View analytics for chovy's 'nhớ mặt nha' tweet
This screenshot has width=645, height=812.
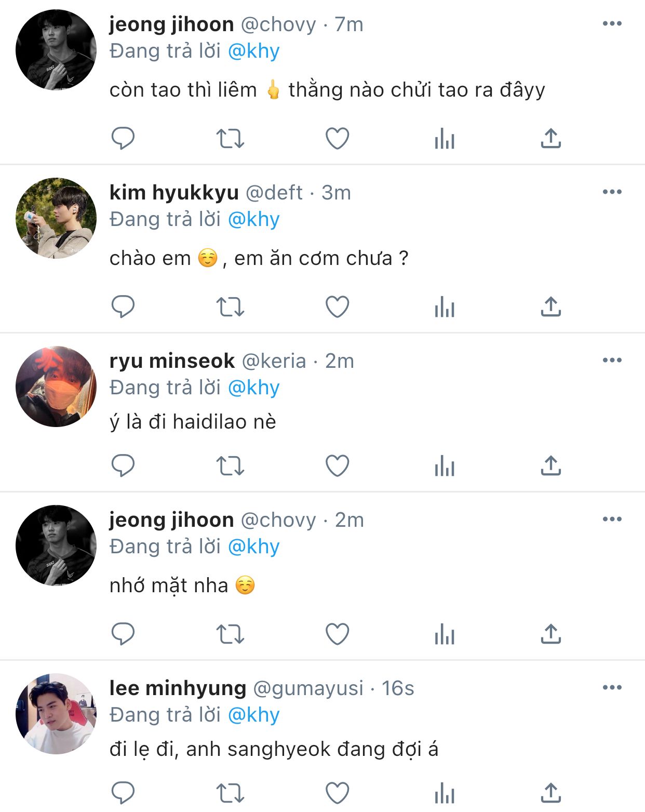(445, 635)
